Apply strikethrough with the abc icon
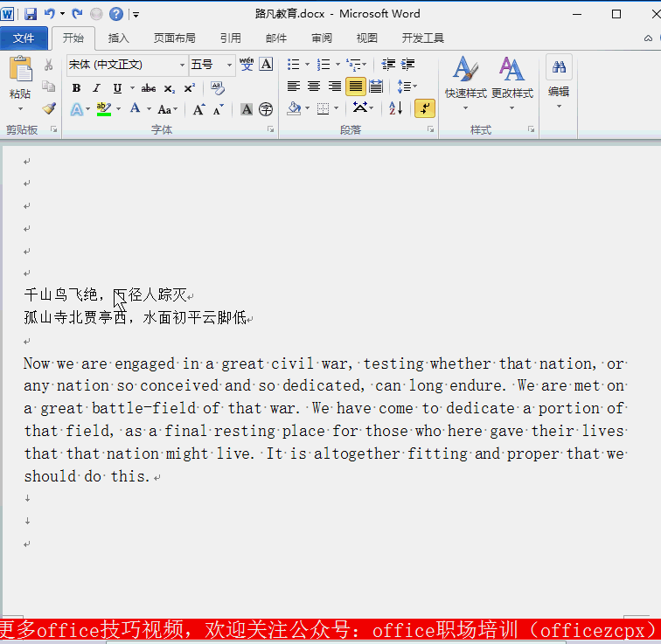This screenshot has width=661, height=644. click(149, 88)
